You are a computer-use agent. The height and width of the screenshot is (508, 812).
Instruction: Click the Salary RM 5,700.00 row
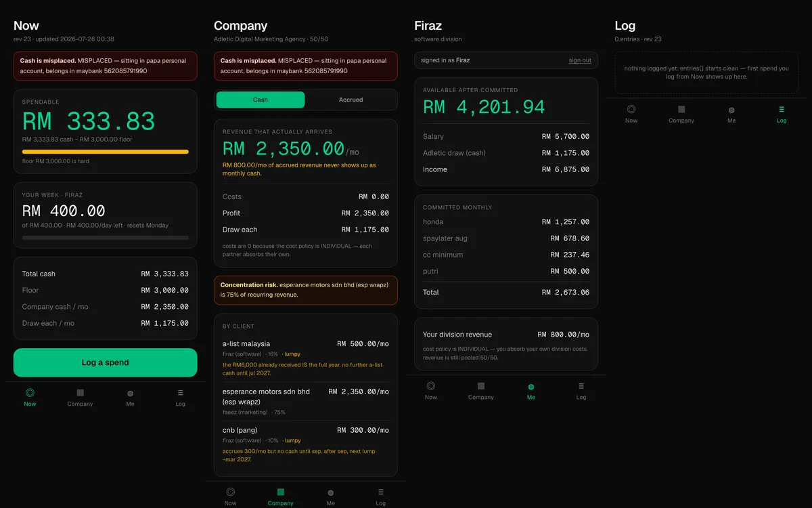[x=506, y=136]
